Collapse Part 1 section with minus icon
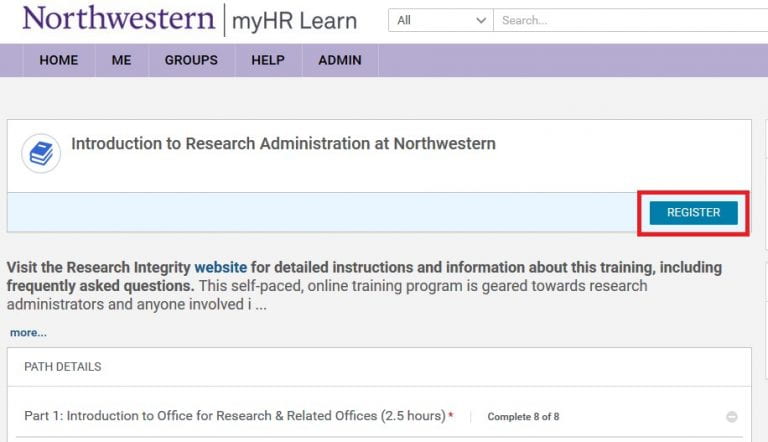 coord(732,417)
